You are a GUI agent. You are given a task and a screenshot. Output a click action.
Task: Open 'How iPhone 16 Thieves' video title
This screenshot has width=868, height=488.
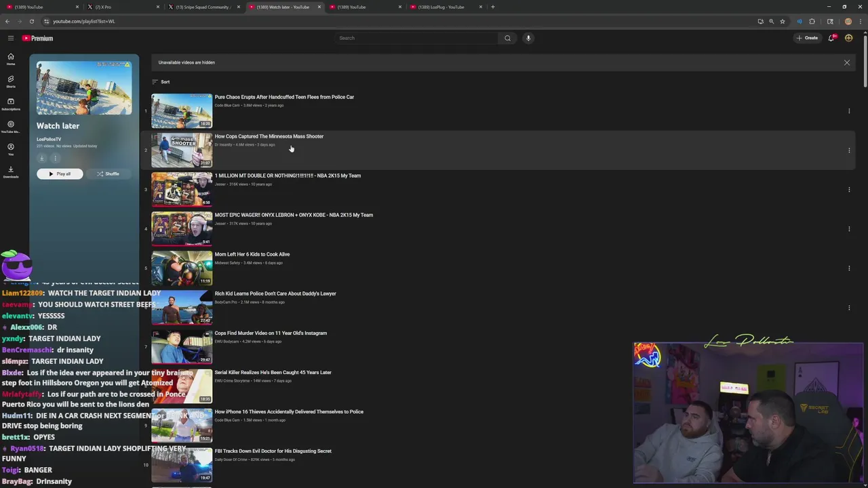click(x=289, y=411)
